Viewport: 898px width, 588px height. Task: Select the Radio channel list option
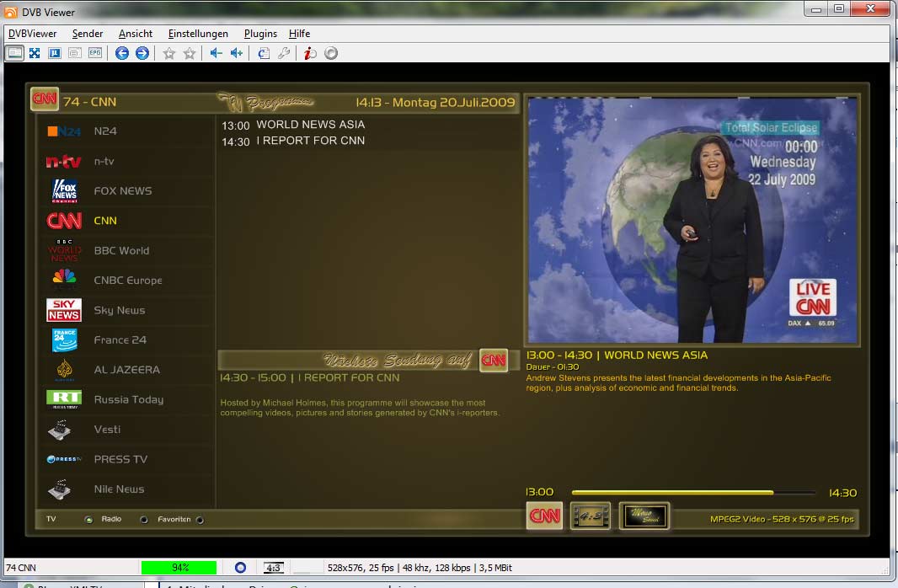(143, 520)
